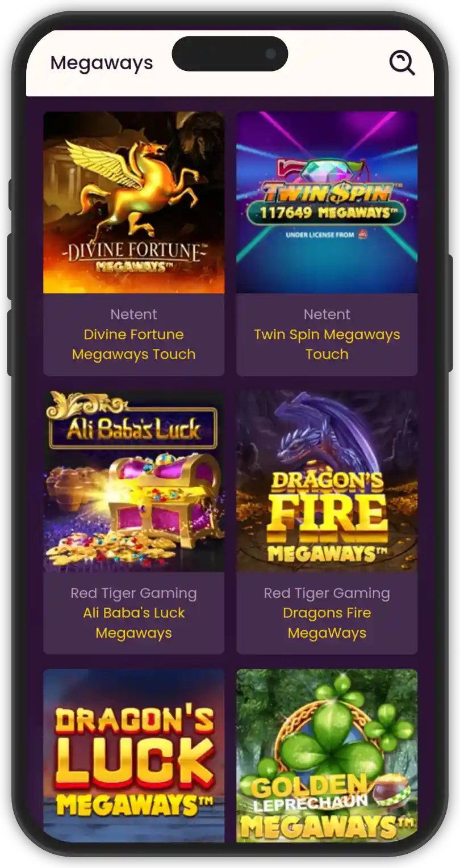The width and height of the screenshot is (460, 868).
Task: Launch the Golden Leprechaun Megaways tile
Action: [327, 756]
